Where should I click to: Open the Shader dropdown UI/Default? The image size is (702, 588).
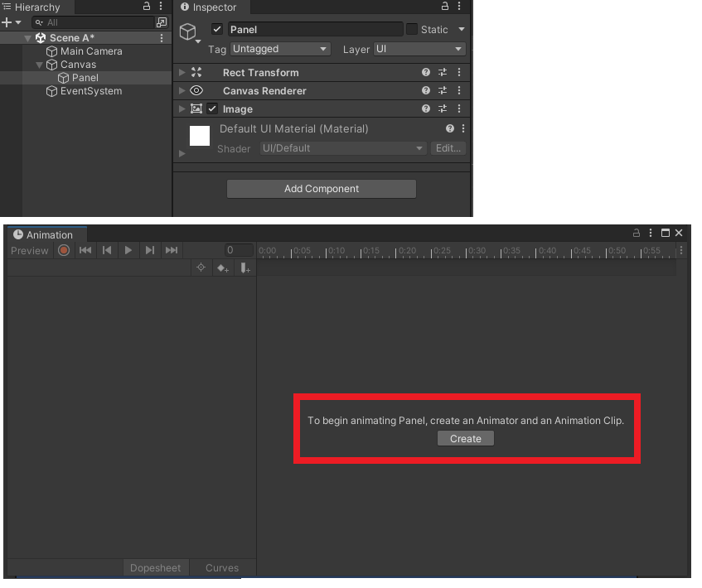(x=342, y=148)
